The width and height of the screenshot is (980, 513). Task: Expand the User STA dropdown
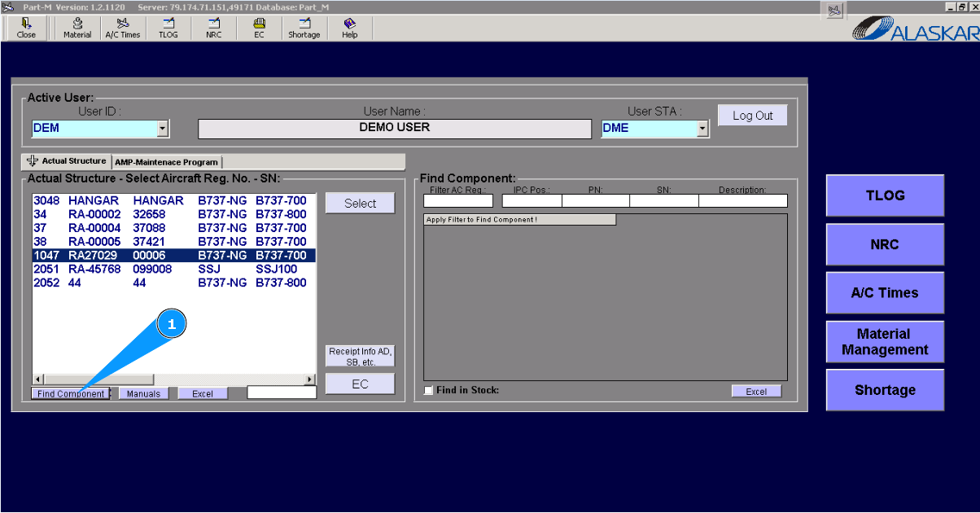click(702, 129)
